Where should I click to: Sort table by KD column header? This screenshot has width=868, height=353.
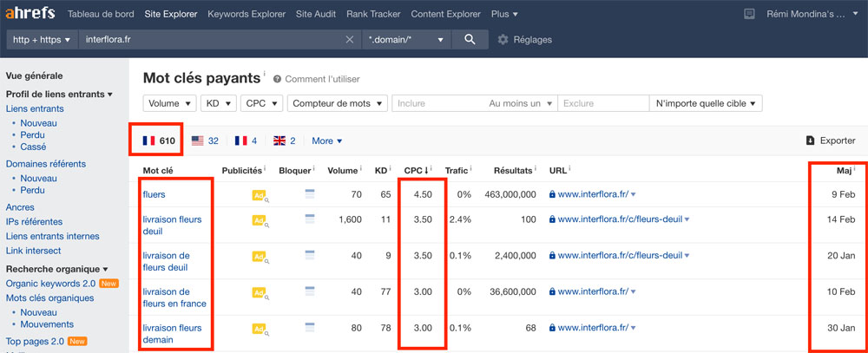coord(381,170)
